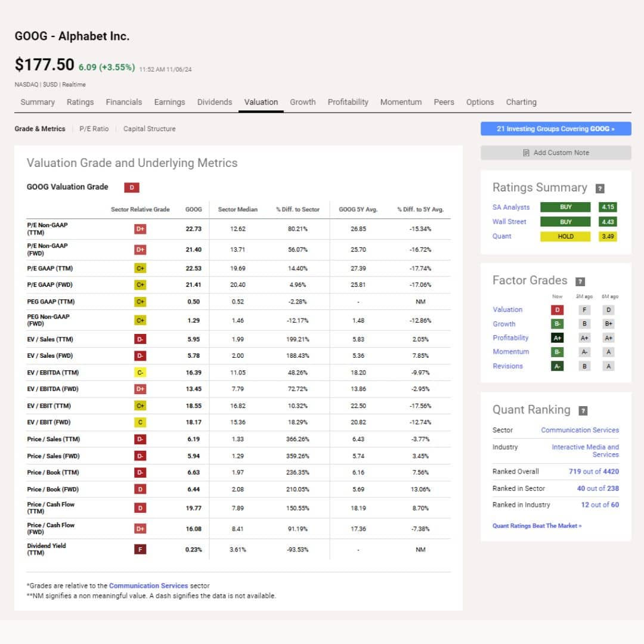The image size is (644, 644).
Task: Open the Options tab
Action: pyautogui.click(x=479, y=102)
